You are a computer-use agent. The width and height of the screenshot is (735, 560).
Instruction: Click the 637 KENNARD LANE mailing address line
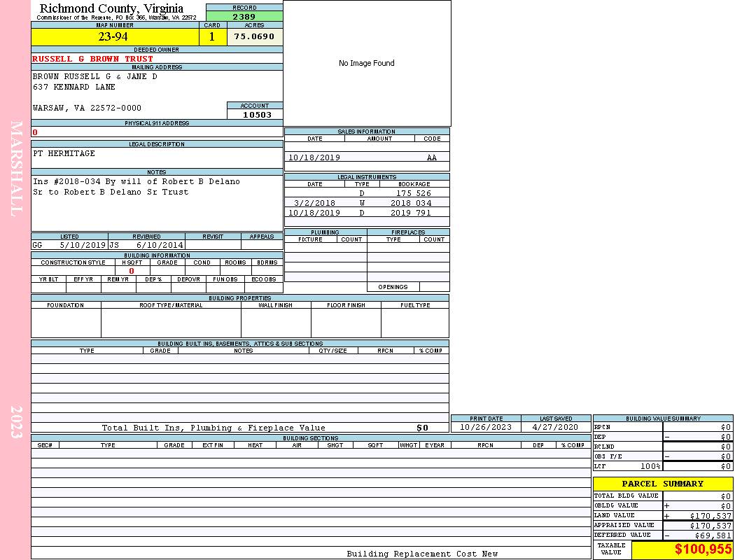point(74,87)
